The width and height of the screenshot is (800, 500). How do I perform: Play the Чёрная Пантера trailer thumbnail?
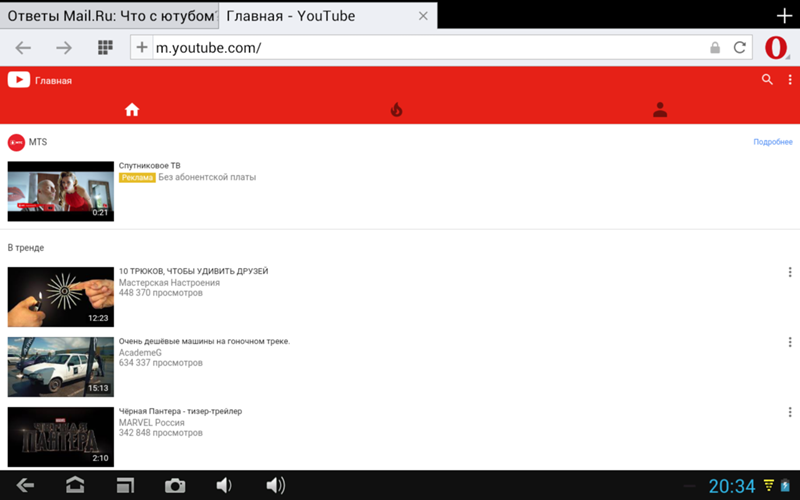pos(61,437)
